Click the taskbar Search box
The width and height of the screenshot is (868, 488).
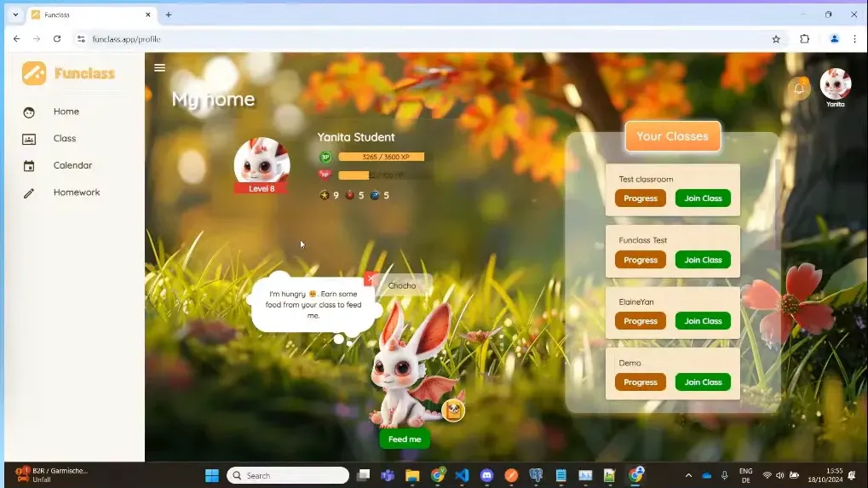288,475
